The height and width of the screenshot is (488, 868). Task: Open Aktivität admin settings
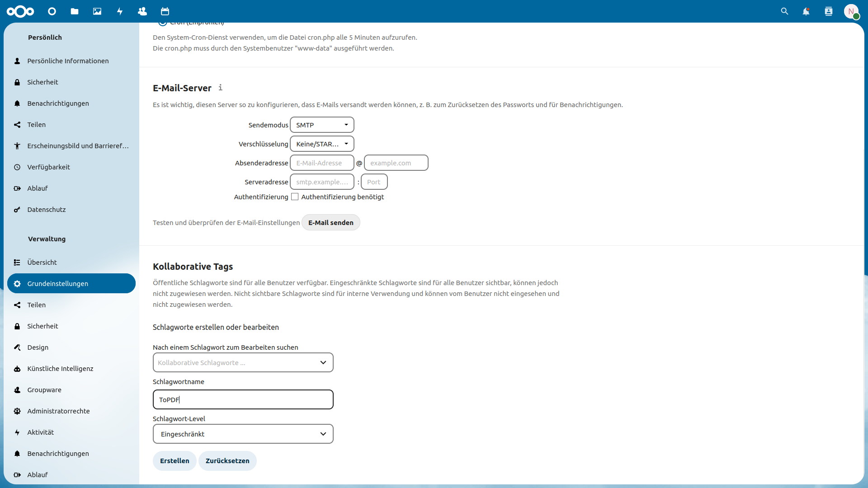[x=71, y=432]
